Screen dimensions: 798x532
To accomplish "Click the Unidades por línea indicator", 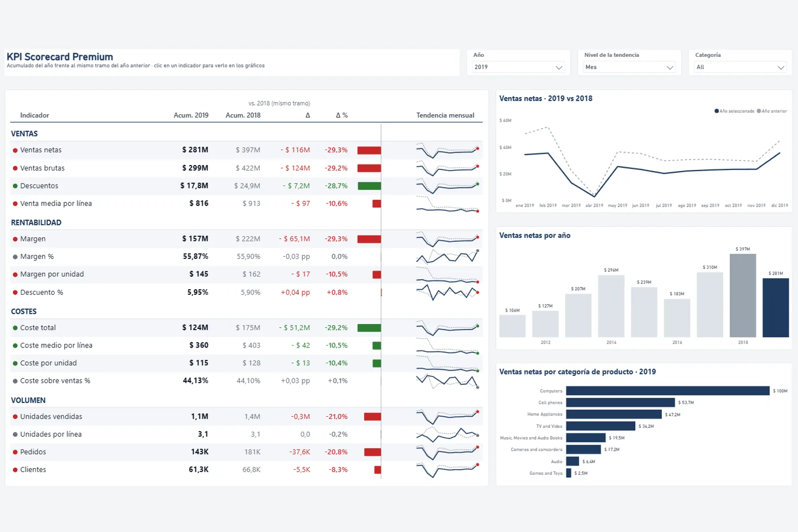I will click(x=246, y=434).
